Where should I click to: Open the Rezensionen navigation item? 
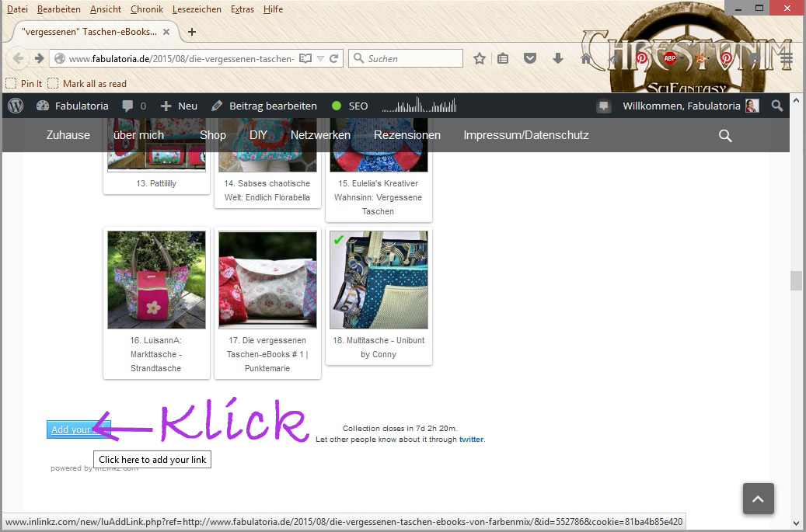click(406, 135)
